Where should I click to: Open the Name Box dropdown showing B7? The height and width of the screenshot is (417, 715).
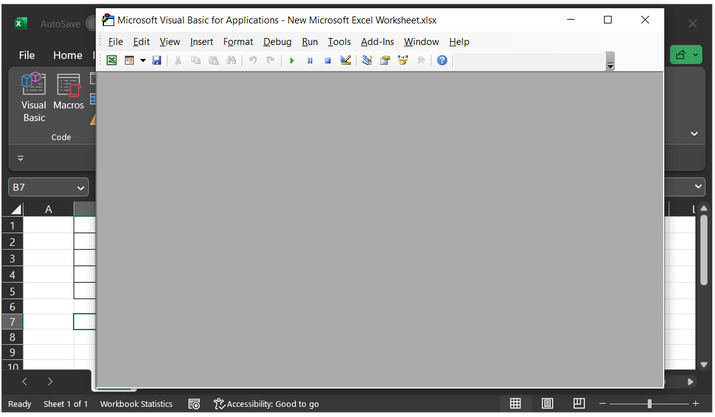click(x=80, y=188)
